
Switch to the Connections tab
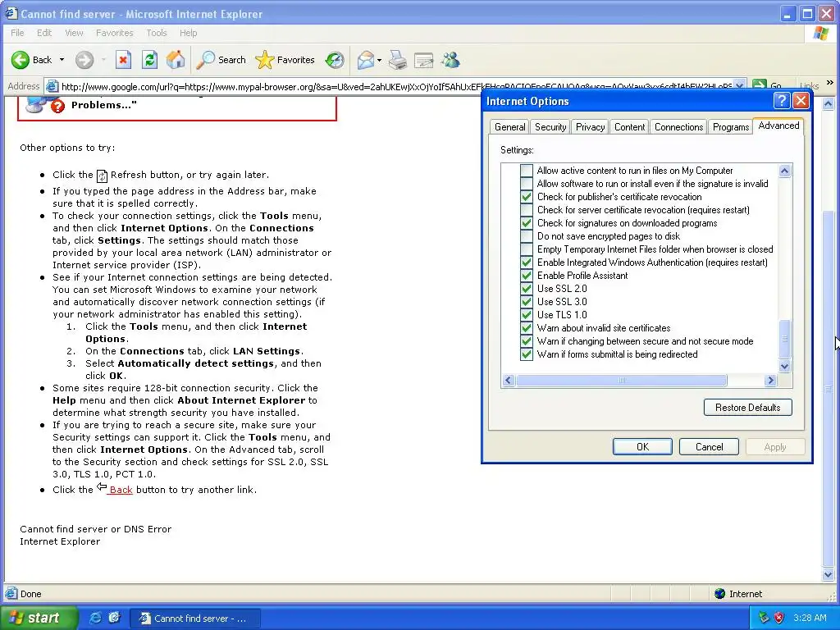click(x=678, y=127)
